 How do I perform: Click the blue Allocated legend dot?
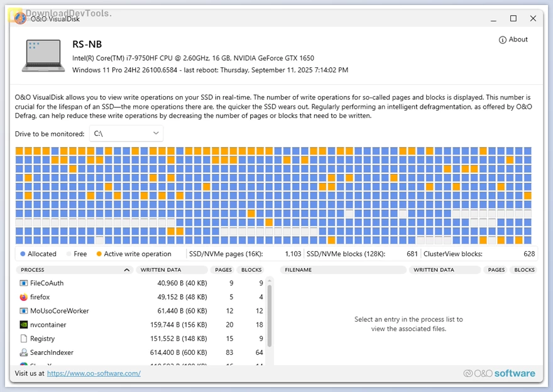click(x=23, y=254)
